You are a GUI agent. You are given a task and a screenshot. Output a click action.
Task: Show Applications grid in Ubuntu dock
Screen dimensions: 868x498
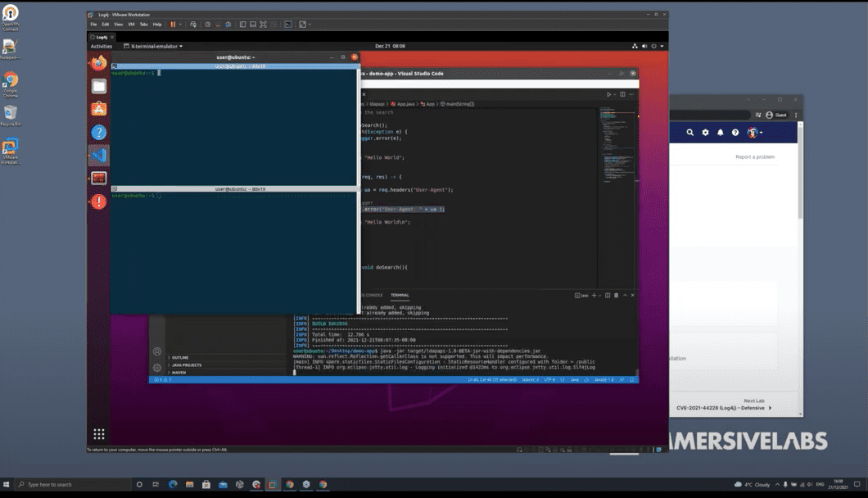[98, 434]
